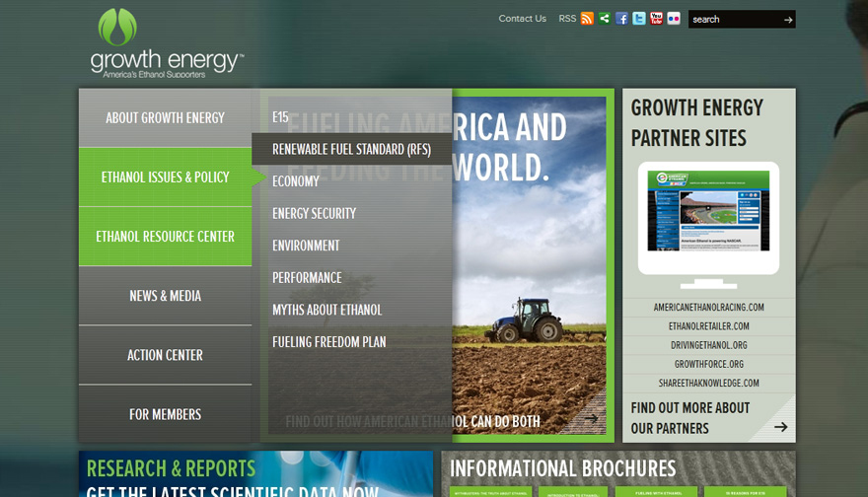Click the green share icon
This screenshot has height=497, width=868.
[605, 19]
